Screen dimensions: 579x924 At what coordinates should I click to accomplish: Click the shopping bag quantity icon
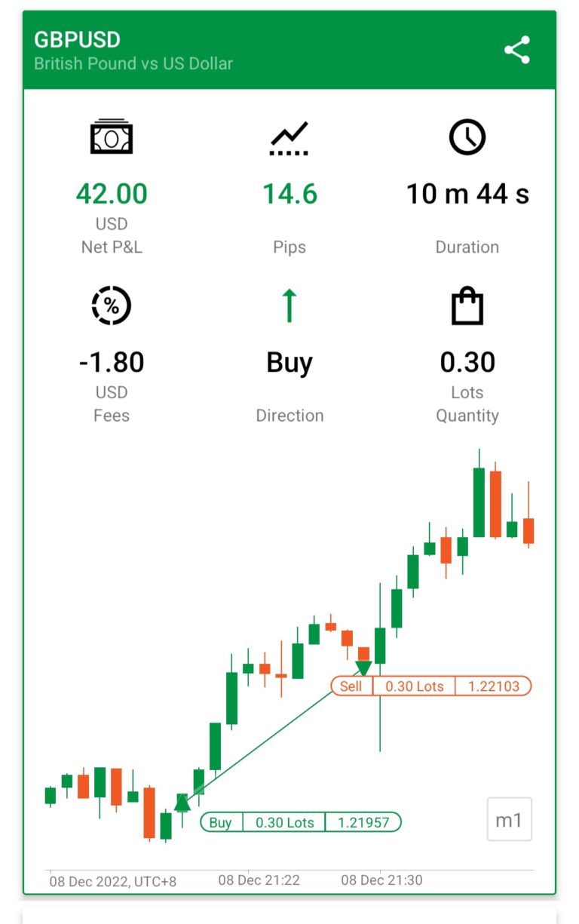click(x=467, y=305)
